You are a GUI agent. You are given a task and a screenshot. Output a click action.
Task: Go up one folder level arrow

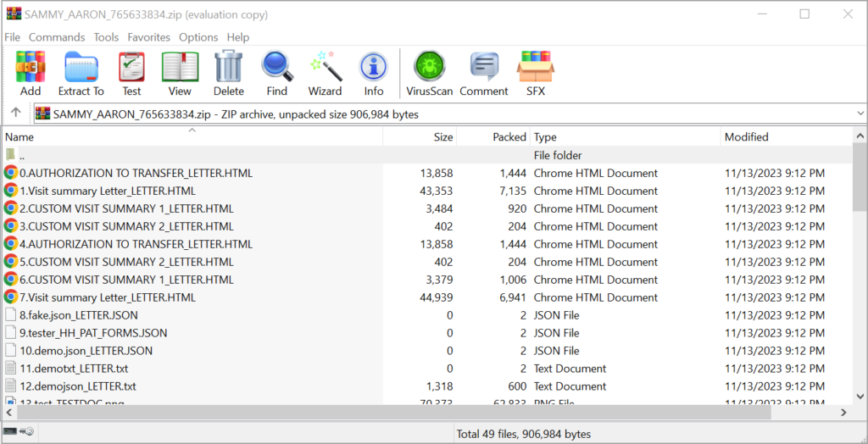(x=16, y=114)
